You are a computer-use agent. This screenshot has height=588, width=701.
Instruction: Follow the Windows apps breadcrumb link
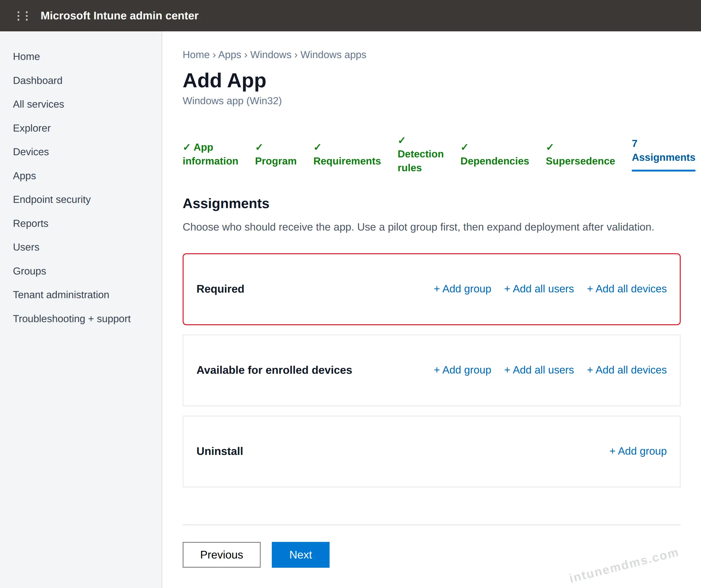point(333,55)
